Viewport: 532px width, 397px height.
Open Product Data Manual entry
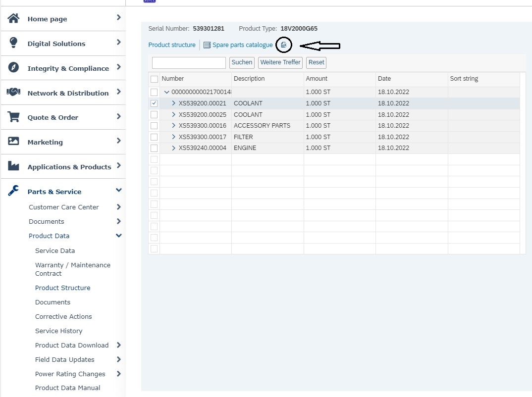point(67,388)
